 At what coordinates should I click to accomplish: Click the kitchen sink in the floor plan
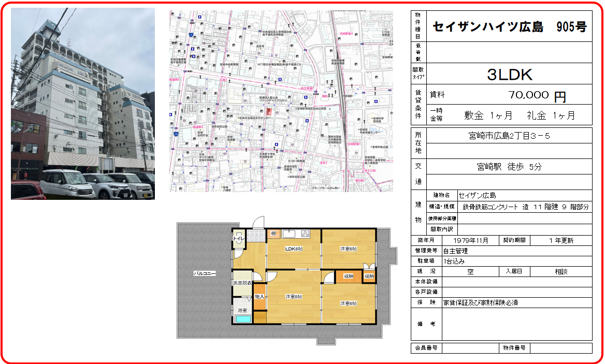click(289, 234)
